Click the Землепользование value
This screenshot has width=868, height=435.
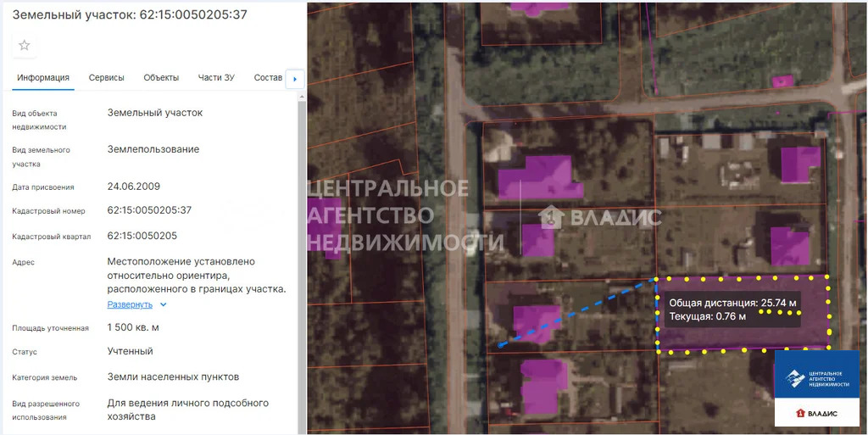(153, 149)
